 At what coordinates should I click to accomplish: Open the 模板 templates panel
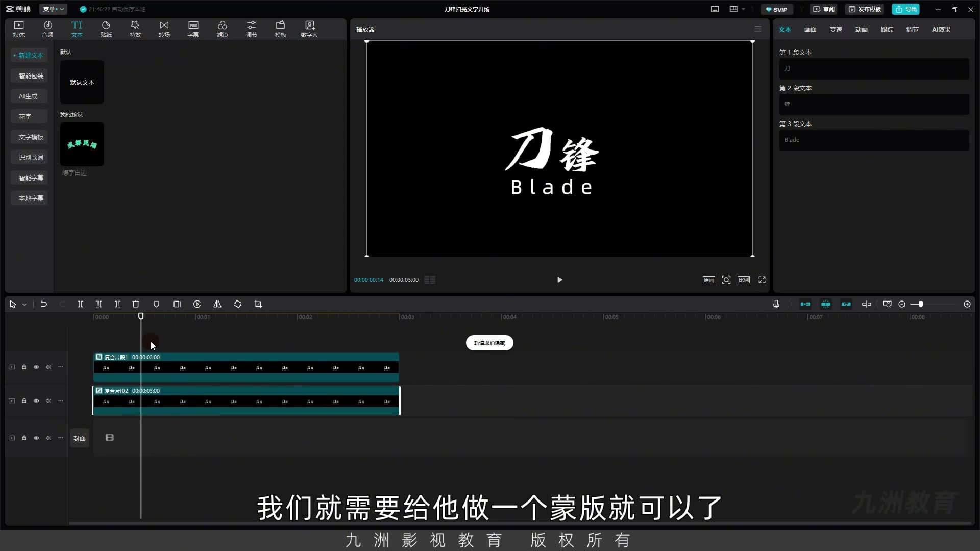pos(281,29)
